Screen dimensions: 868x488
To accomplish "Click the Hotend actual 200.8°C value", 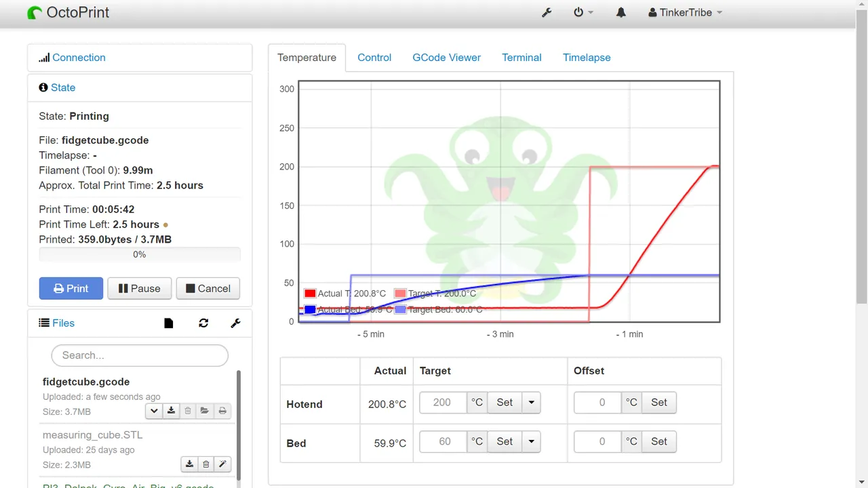I will (x=387, y=405).
